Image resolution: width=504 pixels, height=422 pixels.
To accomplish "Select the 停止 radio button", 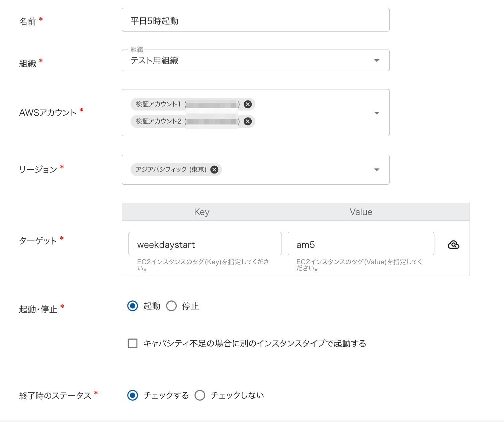I will point(171,306).
